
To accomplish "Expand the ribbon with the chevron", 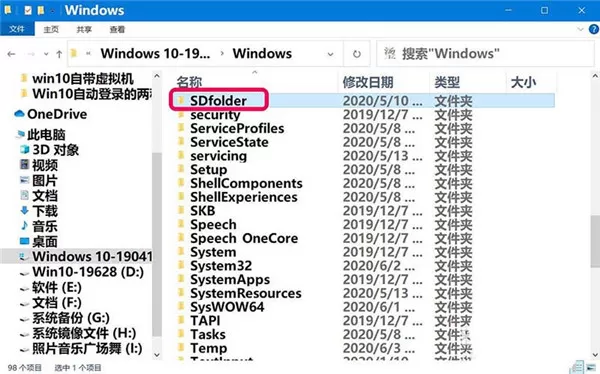I will pyautogui.click(x=580, y=29).
